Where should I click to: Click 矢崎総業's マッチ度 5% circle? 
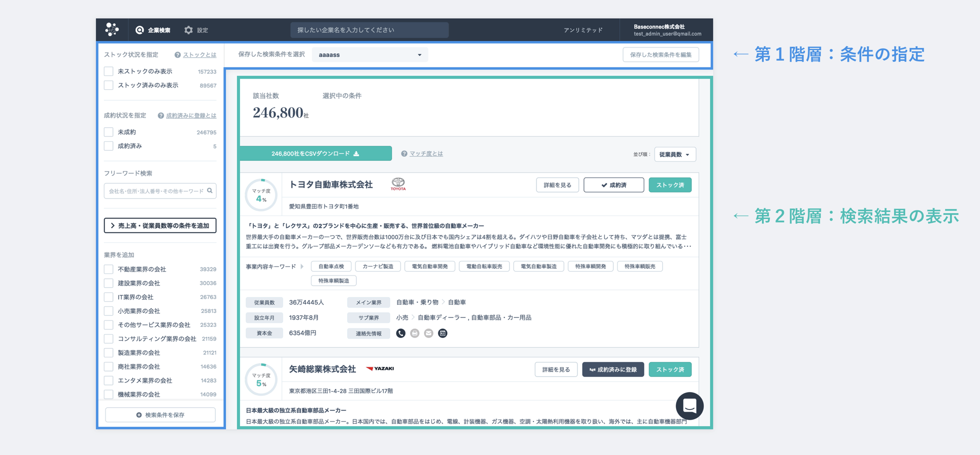point(261,379)
